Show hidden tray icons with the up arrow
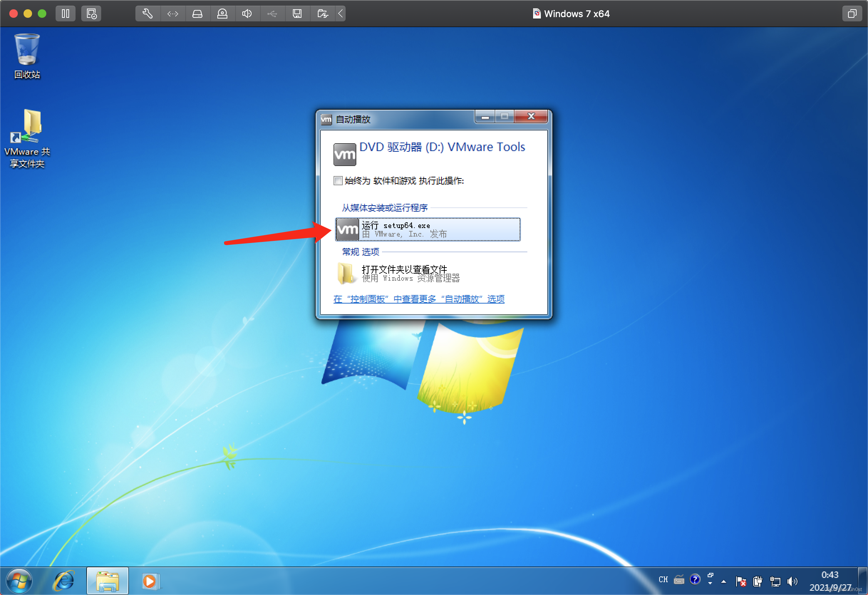 coord(723,581)
